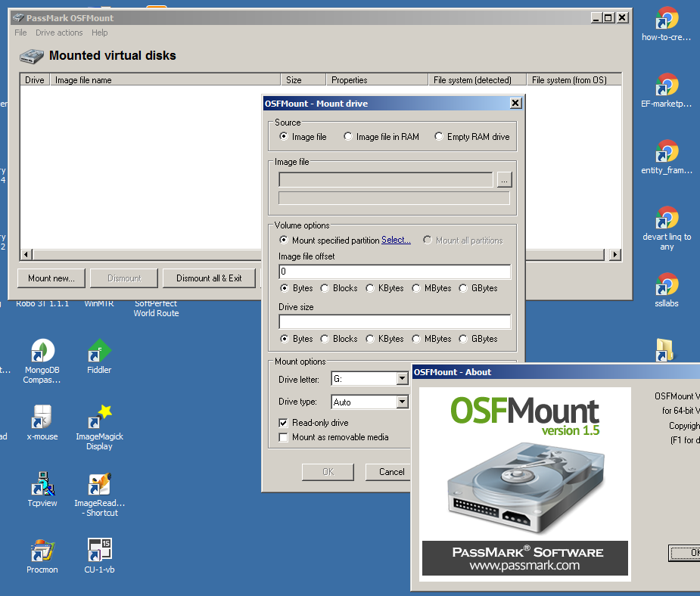Close the Mount drive dialog
Screen dimensions: 700x596
(515, 103)
